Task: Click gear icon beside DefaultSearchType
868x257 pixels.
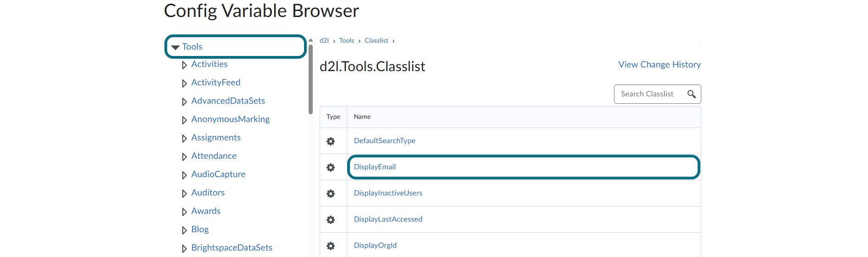Action: 331,141
